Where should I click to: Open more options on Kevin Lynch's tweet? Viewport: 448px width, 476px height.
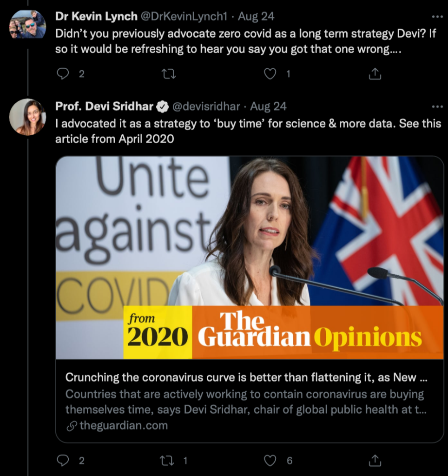[x=437, y=17]
